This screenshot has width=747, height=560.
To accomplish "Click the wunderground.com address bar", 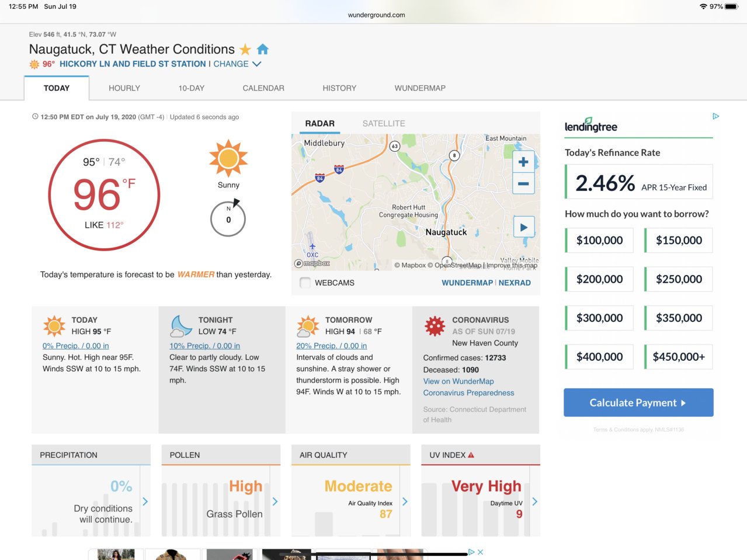I will [x=376, y=15].
